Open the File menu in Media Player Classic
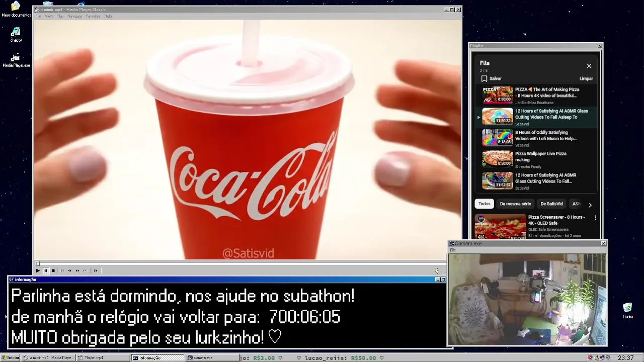The height and width of the screenshot is (362, 644). (38, 16)
